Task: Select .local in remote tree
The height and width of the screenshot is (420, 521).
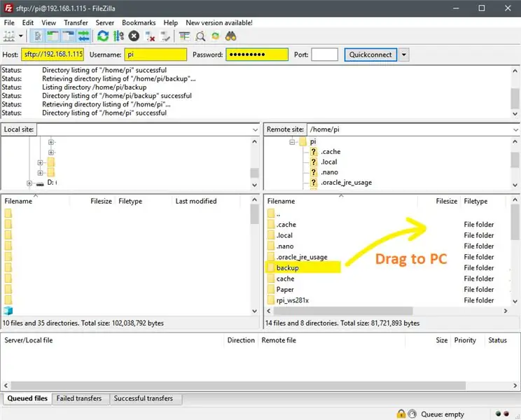Action: pyautogui.click(x=329, y=162)
